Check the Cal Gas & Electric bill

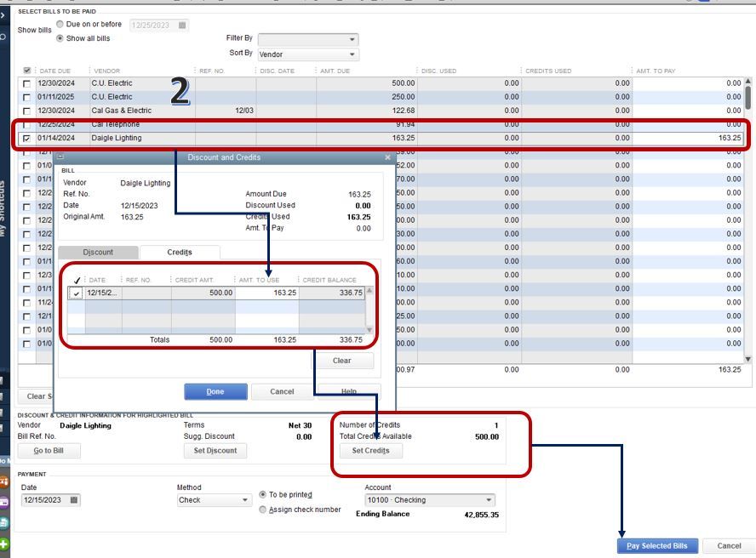pos(26,111)
